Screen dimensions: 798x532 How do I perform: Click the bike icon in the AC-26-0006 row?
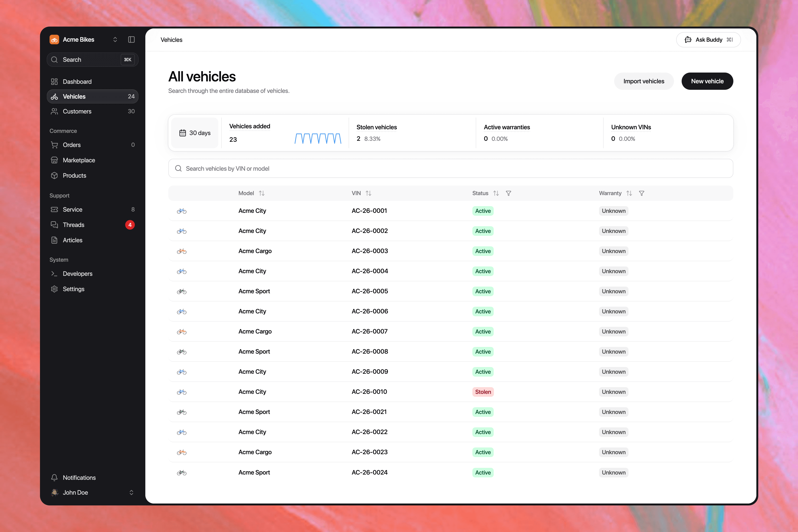click(181, 311)
